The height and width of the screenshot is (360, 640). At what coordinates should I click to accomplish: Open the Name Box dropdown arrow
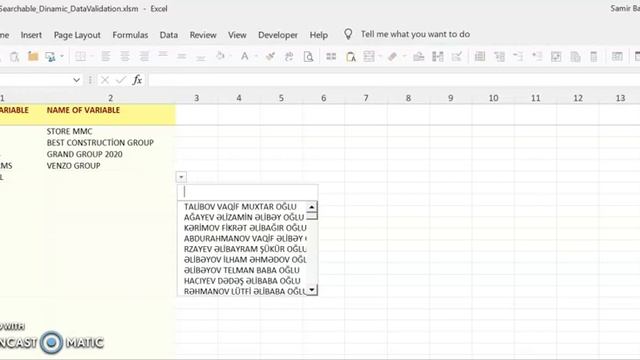tap(76, 80)
